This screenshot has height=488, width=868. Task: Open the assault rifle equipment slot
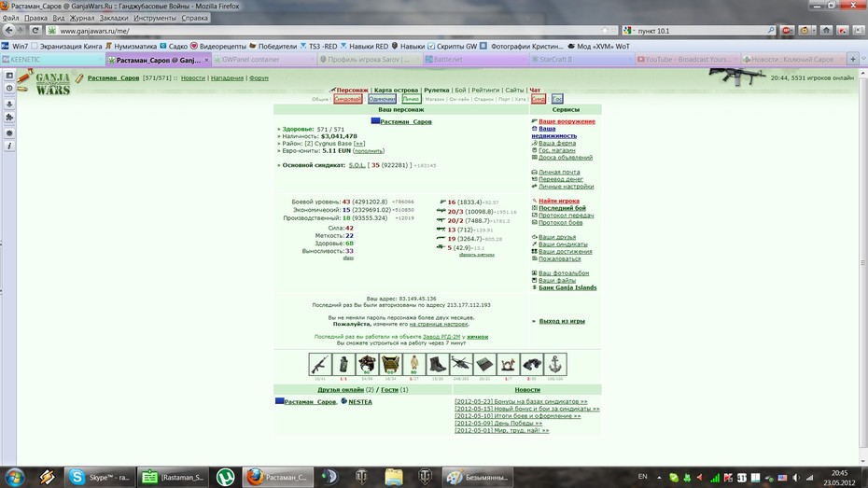(x=320, y=365)
